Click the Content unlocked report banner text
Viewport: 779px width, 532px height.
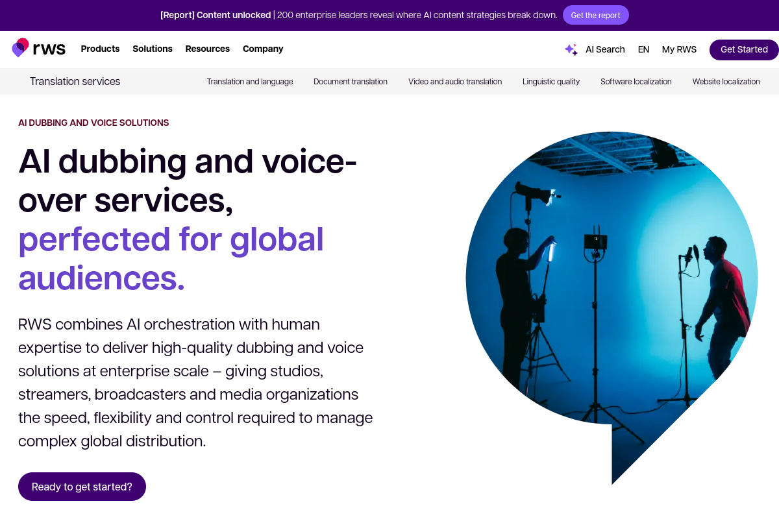(x=358, y=15)
